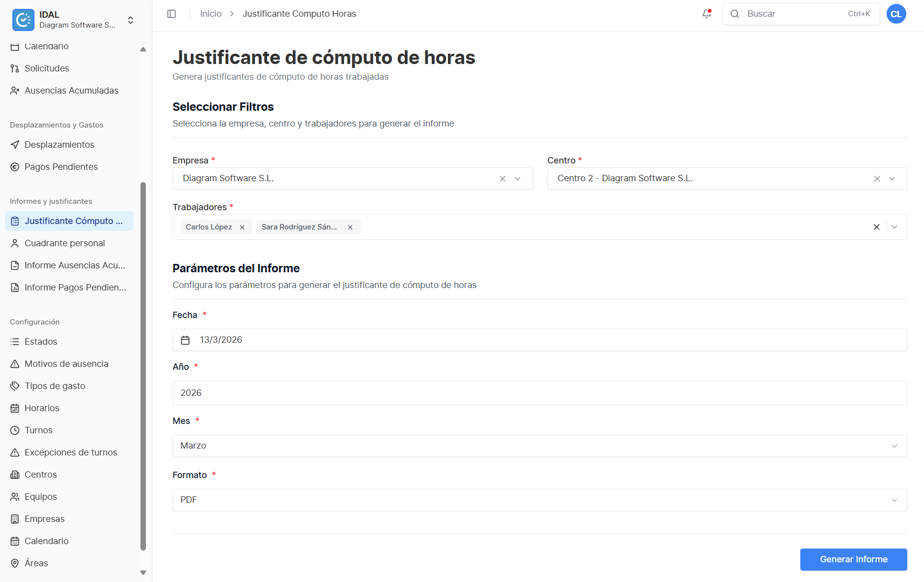
Task: Expand the Empresa dropdown
Action: [517, 179]
